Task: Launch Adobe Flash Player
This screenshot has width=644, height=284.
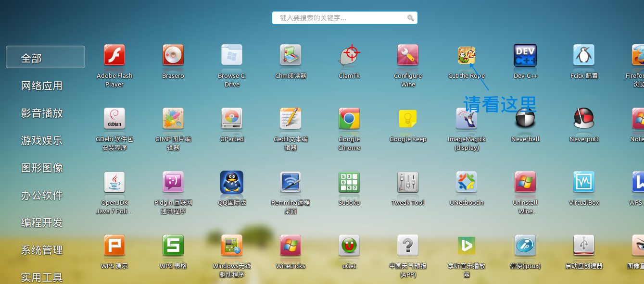Action: click(x=114, y=55)
